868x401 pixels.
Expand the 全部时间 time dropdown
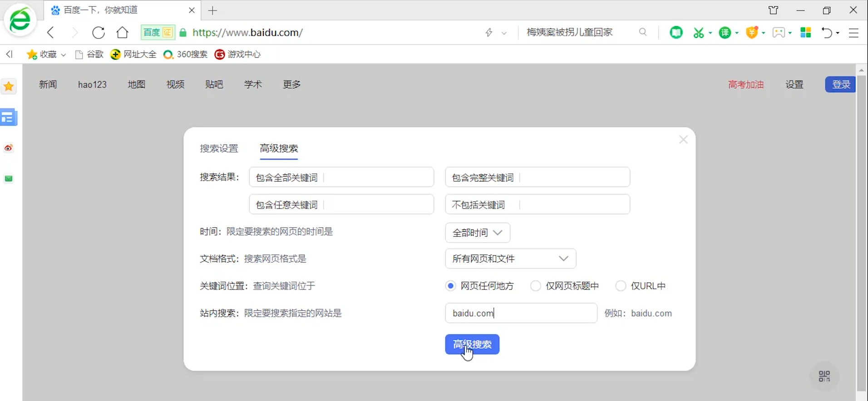click(x=478, y=233)
